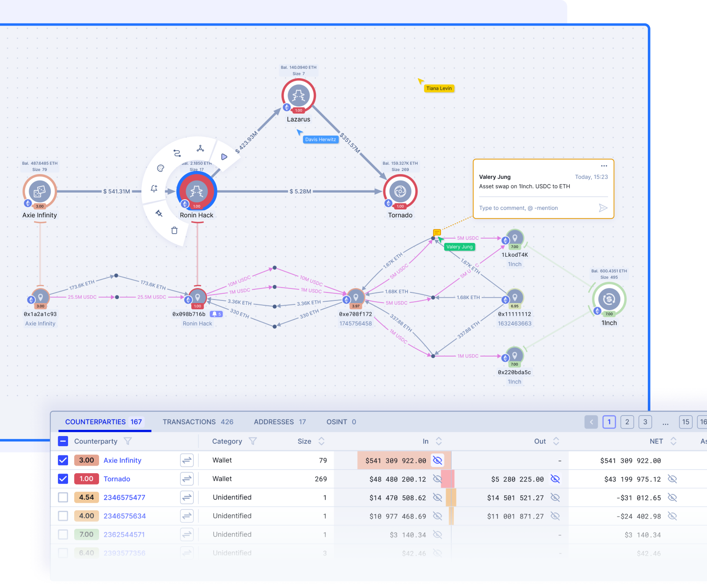
Task: Go to pagination page 15
Action: 686,422
